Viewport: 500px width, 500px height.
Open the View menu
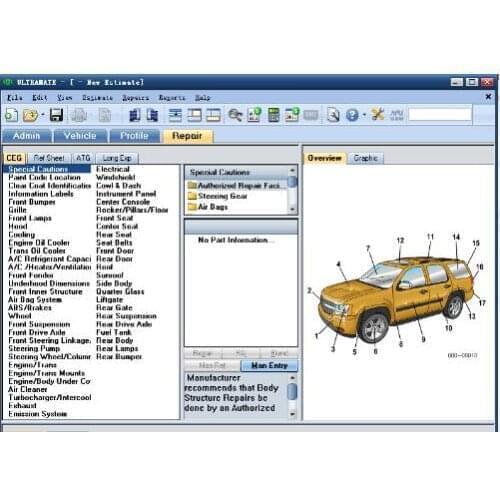click(64, 98)
